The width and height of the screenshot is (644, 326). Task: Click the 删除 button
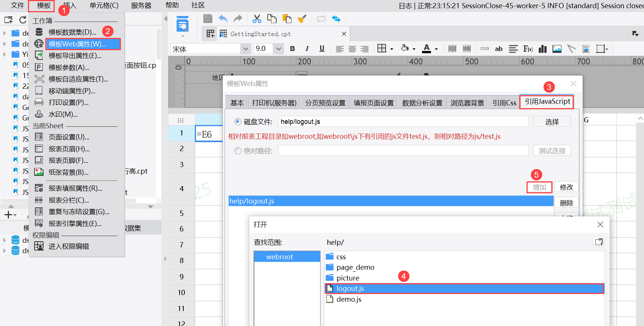[566, 203]
